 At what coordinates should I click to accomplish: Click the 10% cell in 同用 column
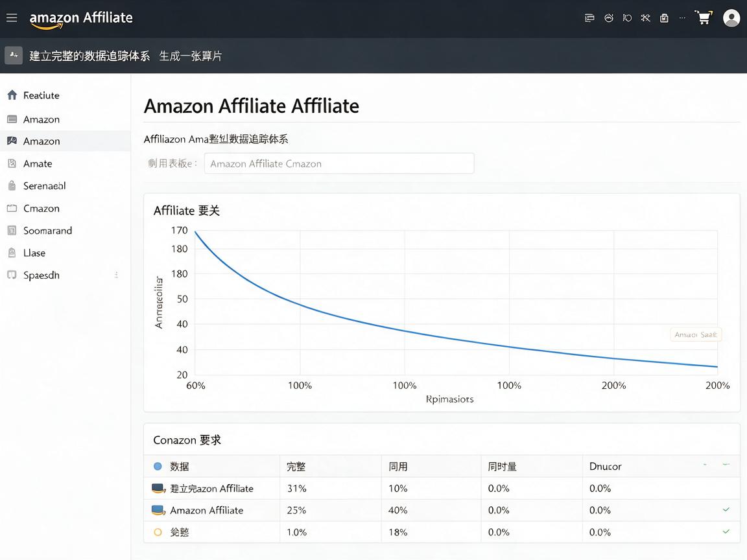pyautogui.click(x=397, y=489)
